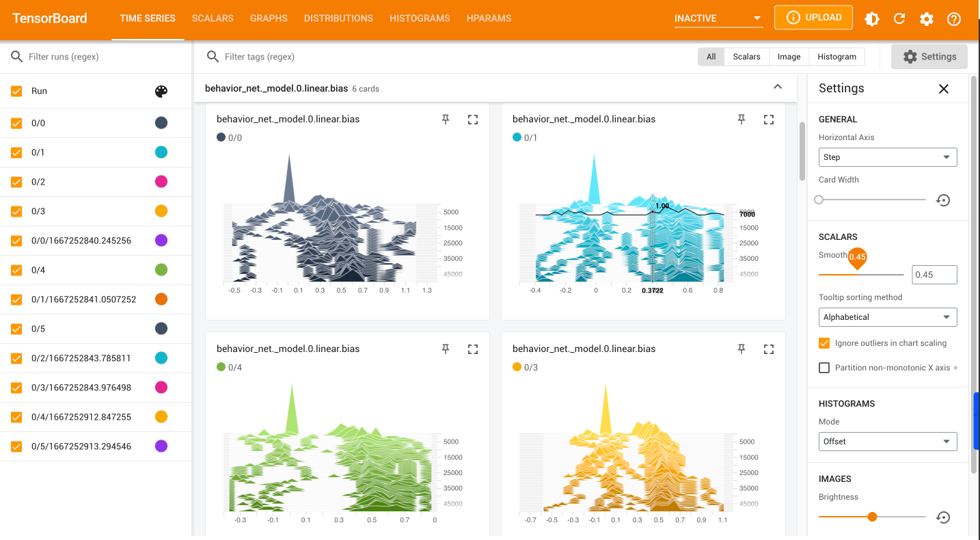Click the Smoothing slider track
The width and height of the screenshot is (980, 540).
coord(861,275)
